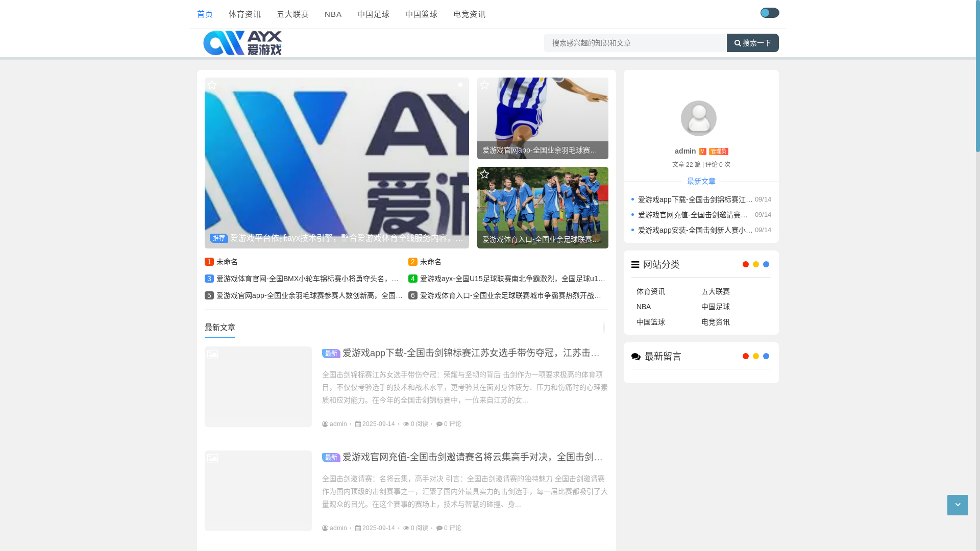This screenshot has height=551, width=980.
Task: Open sidebar link 爱游戏app安装-全国击剑新人赛
Action: 695,230
